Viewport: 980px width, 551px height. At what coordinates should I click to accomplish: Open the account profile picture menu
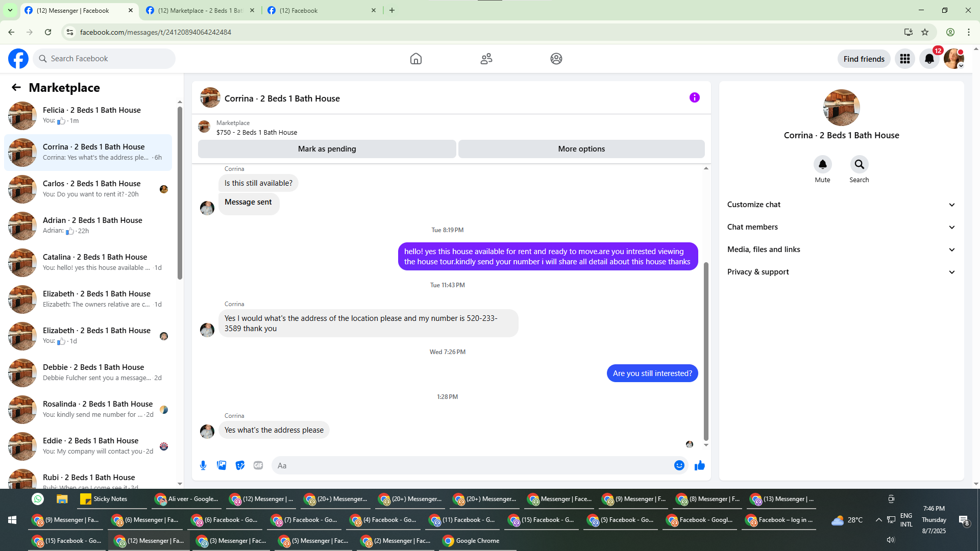(954, 59)
